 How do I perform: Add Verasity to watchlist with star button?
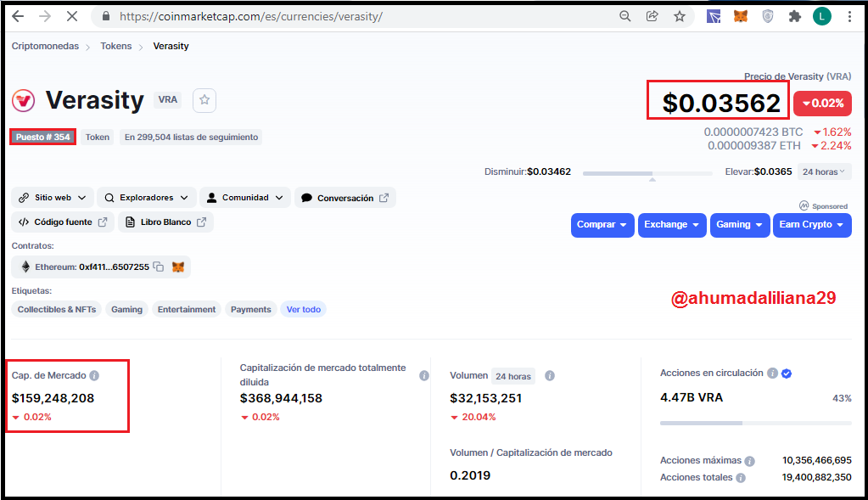(x=204, y=100)
